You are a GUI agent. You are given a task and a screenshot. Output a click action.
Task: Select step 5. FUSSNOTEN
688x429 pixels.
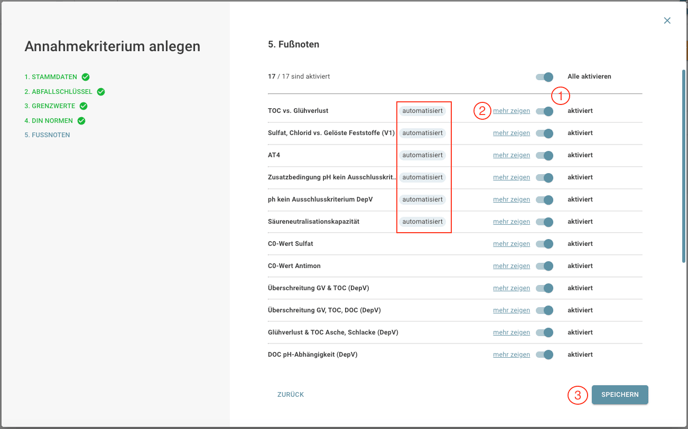47,135
